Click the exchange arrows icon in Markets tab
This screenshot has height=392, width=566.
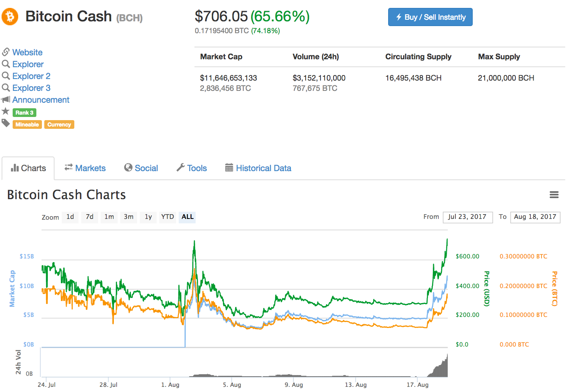69,167
